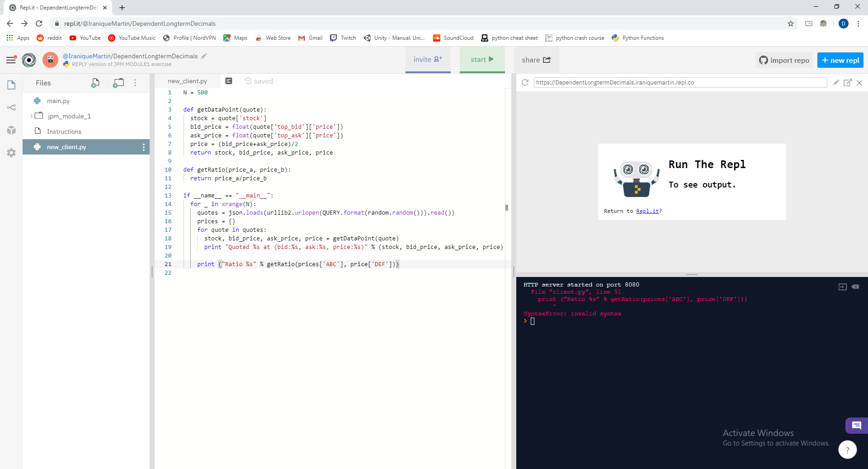Click import repo from GitHub

point(784,60)
